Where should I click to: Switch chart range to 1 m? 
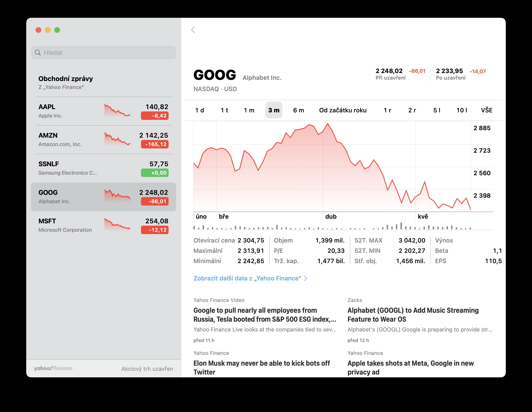coord(249,110)
